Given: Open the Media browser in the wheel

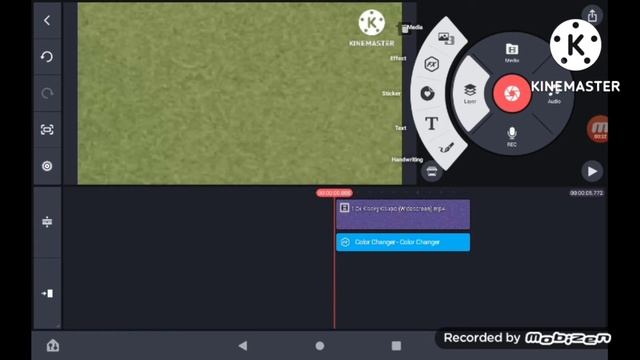Looking at the screenshot, I should 512,52.
